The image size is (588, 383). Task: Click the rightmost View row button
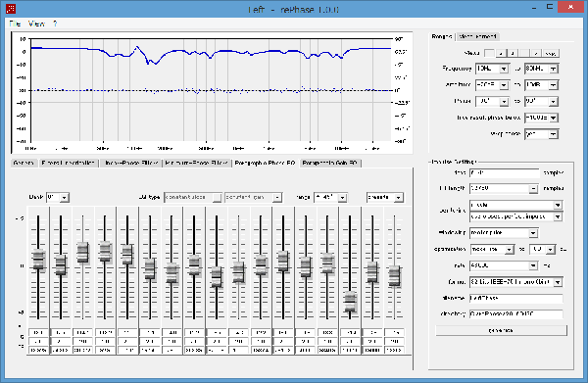(551, 53)
